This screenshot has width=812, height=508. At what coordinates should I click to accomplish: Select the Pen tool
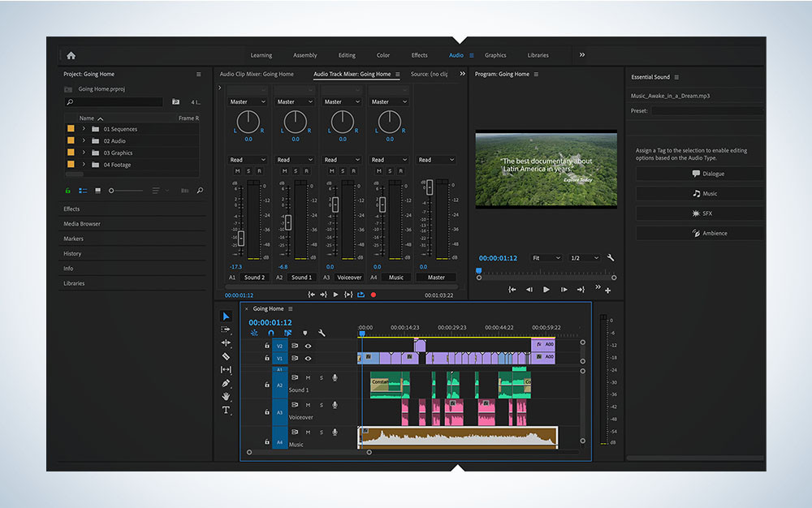[226, 383]
